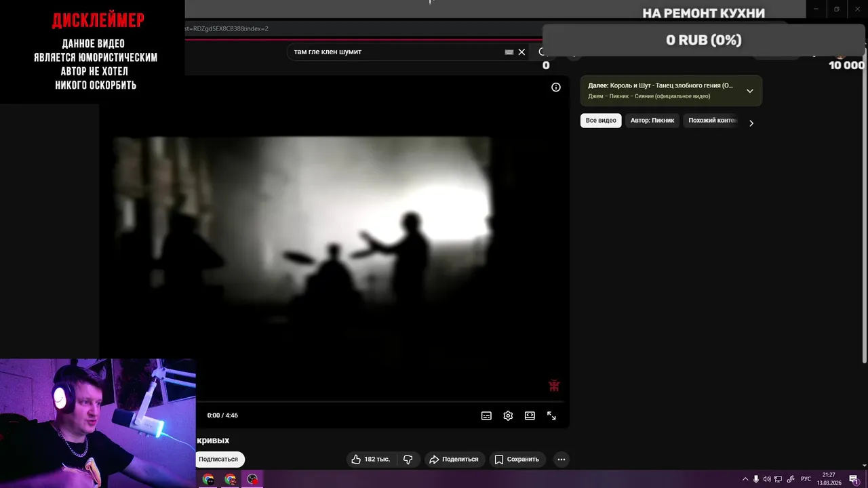The width and height of the screenshot is (868, 488).
Task: Play the video by clicking the frame
Action: pos(334,237)
